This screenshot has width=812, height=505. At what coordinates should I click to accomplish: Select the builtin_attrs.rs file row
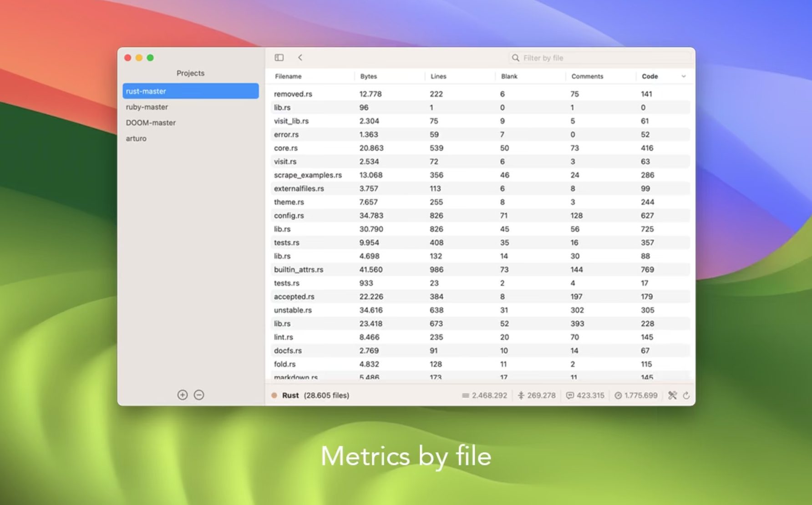click(x=299, y=269)
